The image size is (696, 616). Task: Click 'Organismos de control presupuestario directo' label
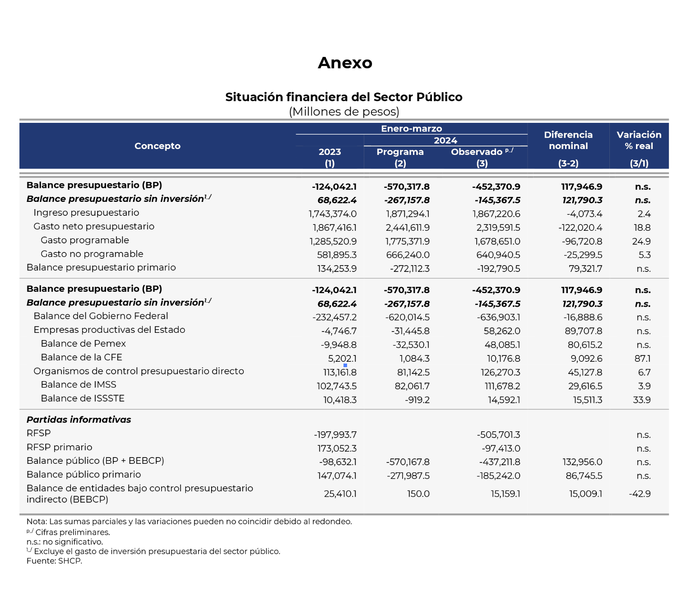point(139,371)
